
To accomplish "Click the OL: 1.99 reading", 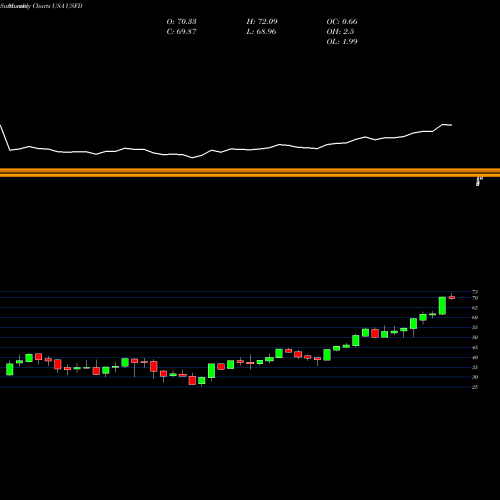I will click(342, 42).
